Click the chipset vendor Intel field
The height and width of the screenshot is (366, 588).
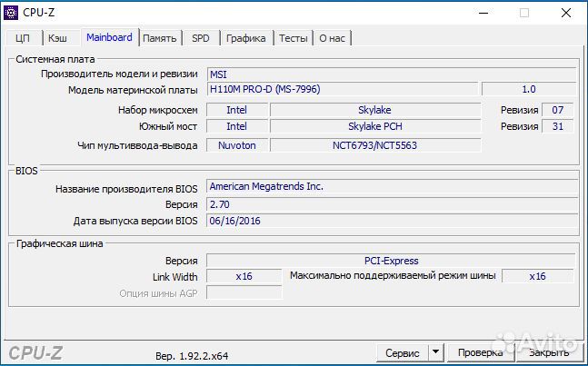(237, 110)
